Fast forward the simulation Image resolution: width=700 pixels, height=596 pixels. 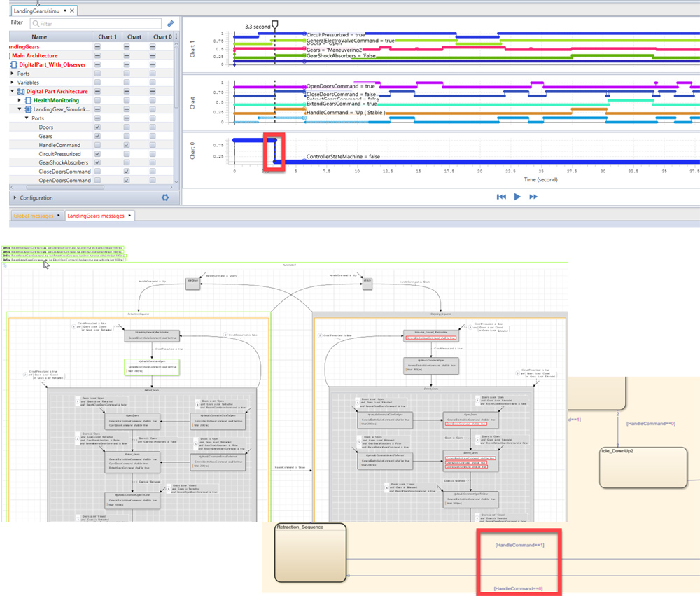533,197
